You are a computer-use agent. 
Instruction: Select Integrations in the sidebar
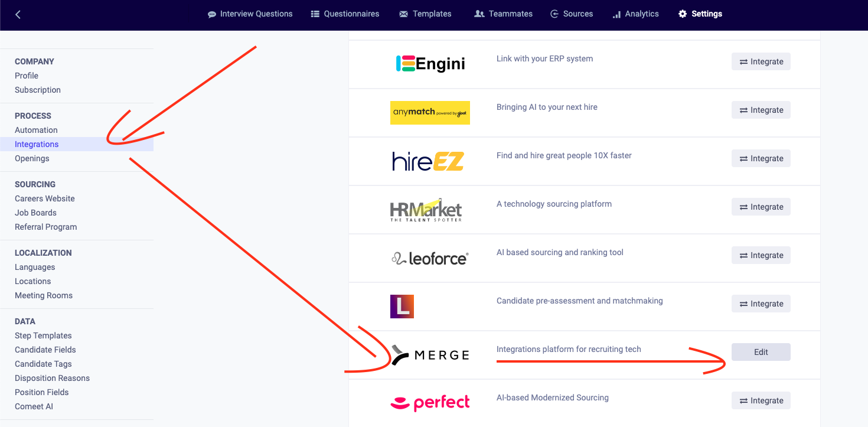[77, 144]
